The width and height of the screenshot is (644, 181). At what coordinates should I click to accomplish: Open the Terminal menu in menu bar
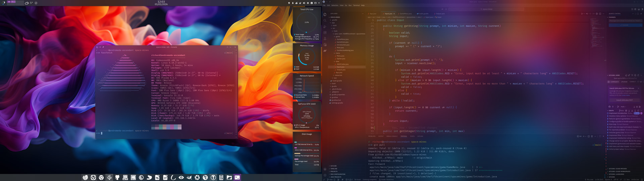[356, 5]
